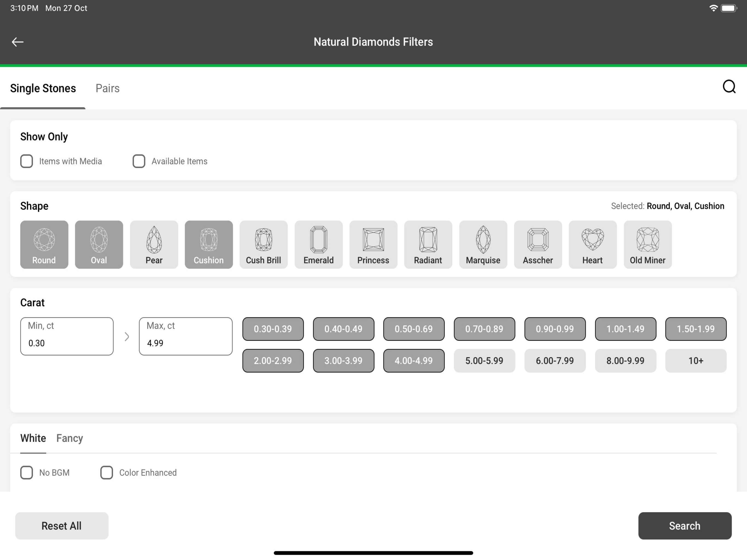Select the Heart shape

point(593,244)
